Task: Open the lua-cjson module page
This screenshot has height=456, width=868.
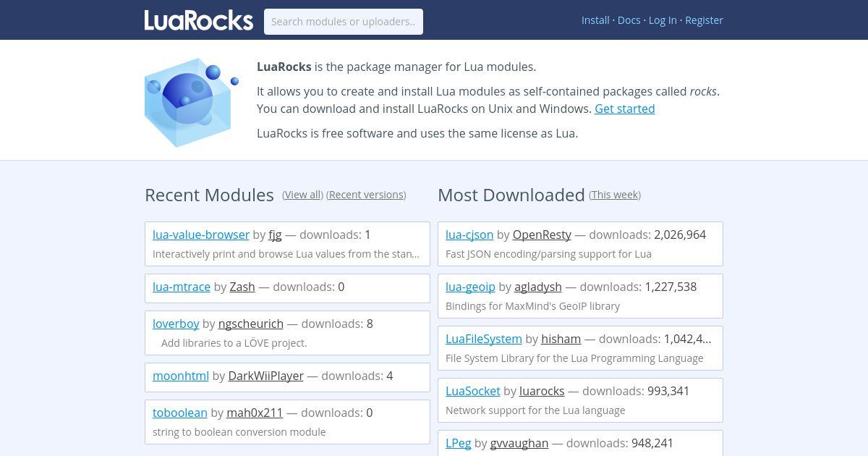Action: click(469, 235)
